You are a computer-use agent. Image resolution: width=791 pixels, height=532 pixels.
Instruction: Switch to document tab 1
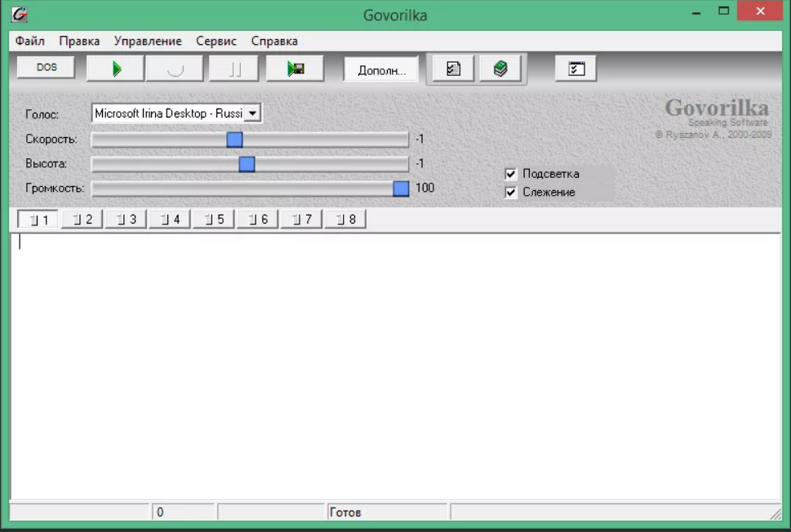pos(38,219)
